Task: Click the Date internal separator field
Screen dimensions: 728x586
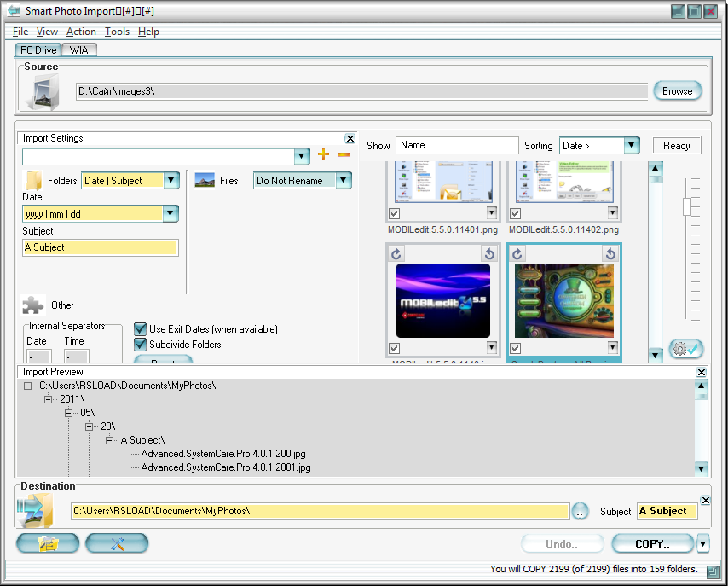Action: 39,357
